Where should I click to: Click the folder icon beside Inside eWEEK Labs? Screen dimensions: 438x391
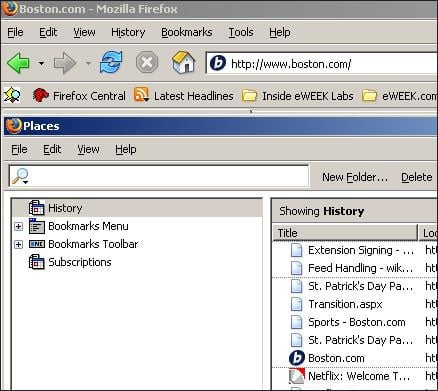(249, 96)
